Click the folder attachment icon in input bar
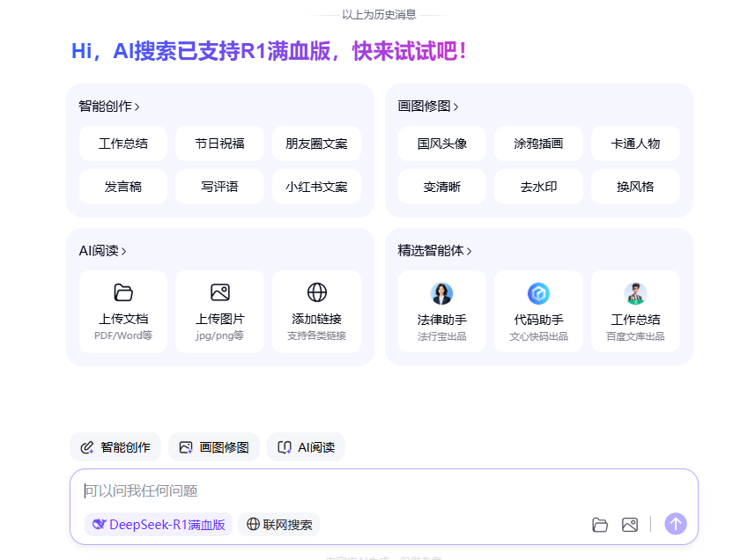 [600, 524]
